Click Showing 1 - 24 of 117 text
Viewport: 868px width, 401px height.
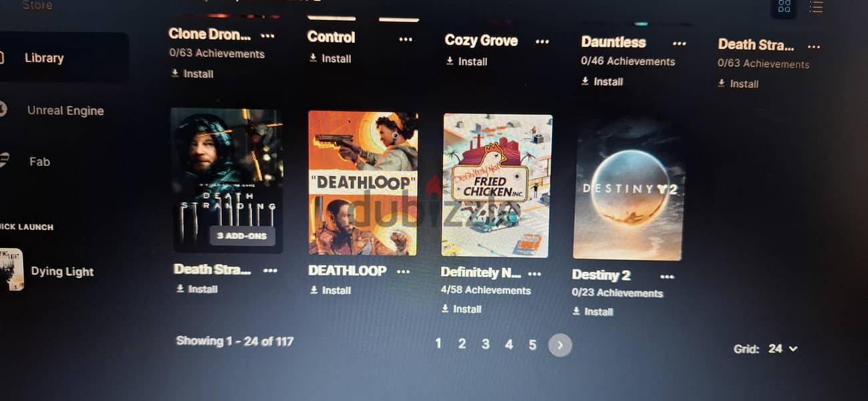tap(235, 341)
